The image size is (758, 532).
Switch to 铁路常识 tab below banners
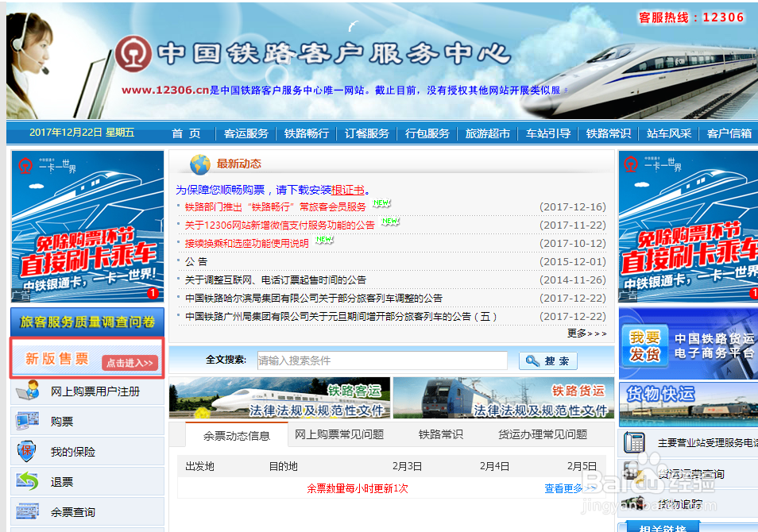(441, 434)
